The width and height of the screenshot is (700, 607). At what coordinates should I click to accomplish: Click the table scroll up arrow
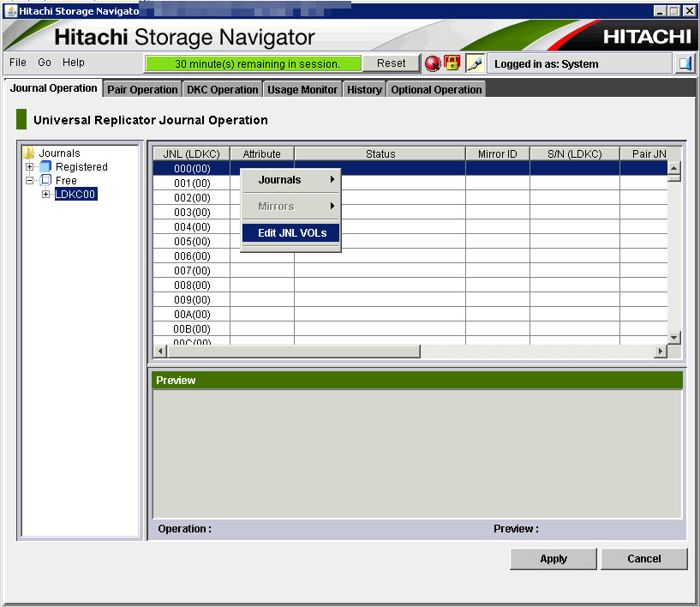tap(673, 168)
